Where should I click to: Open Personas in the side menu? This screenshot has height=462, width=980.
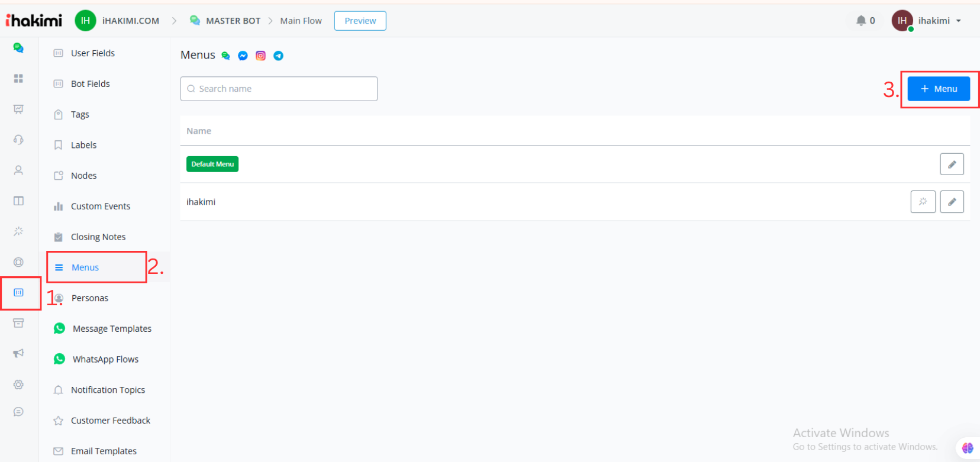(x=90, y=298)
